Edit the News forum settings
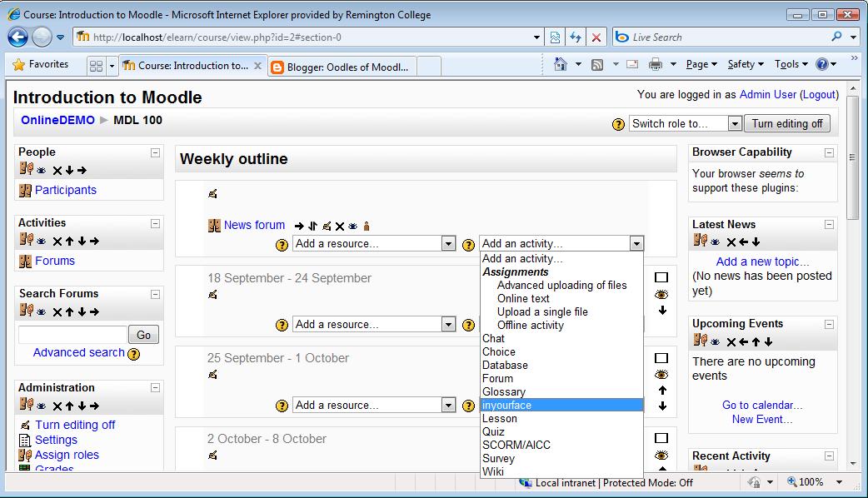Screen dimensions: 868x498 (327, 225)
